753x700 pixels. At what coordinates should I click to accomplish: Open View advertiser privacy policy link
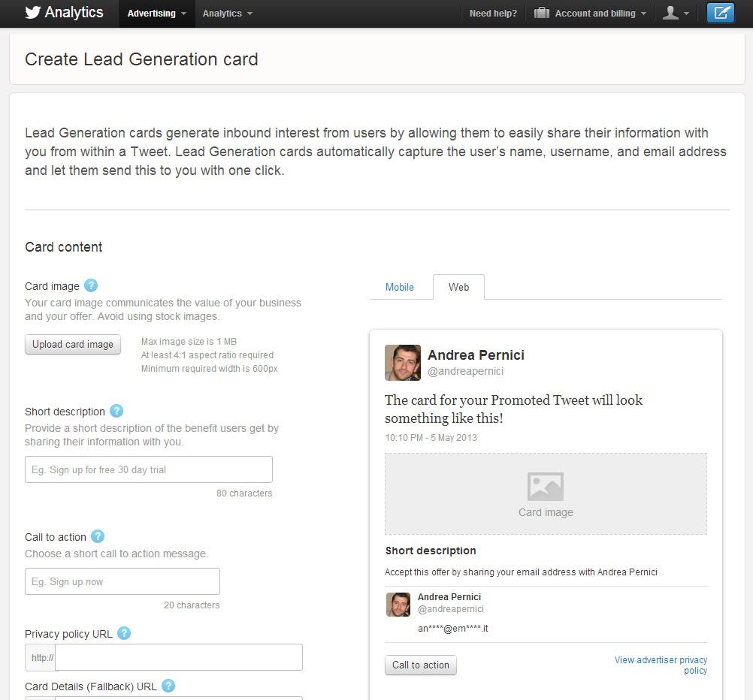click(660, 665)
